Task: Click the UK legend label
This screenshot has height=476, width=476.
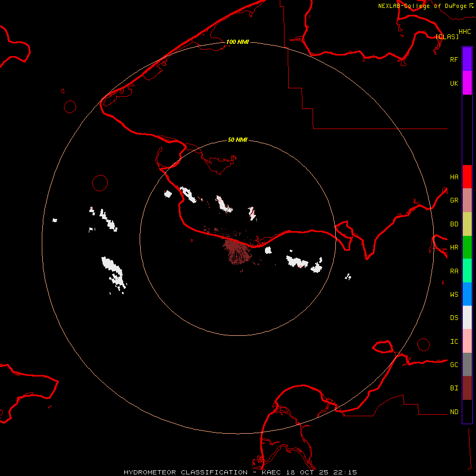Action: pos(454,83)
